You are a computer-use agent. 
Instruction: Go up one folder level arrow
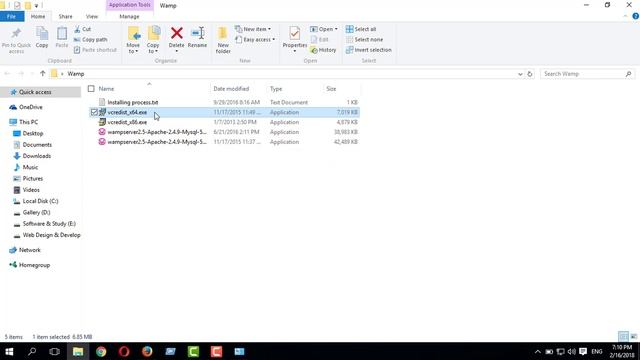42,73
